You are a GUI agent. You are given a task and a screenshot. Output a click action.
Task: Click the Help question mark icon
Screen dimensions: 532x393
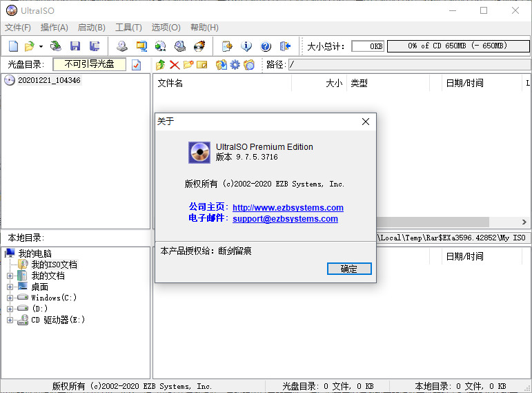(x=266, y=46)
